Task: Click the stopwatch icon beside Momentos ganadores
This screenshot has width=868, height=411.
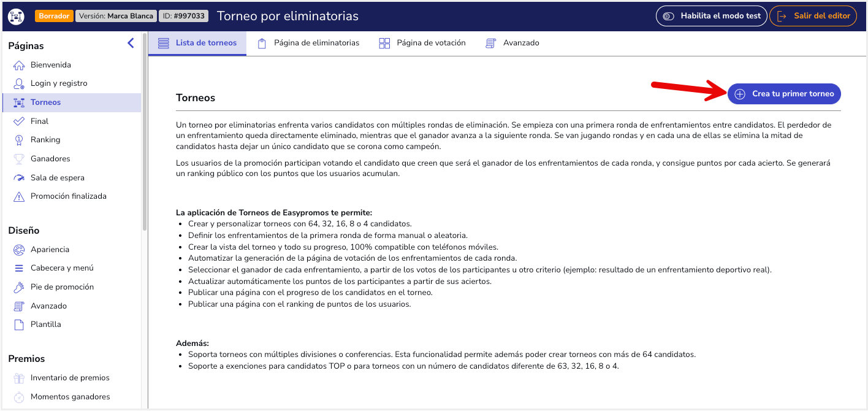Action: coord(19,397)
